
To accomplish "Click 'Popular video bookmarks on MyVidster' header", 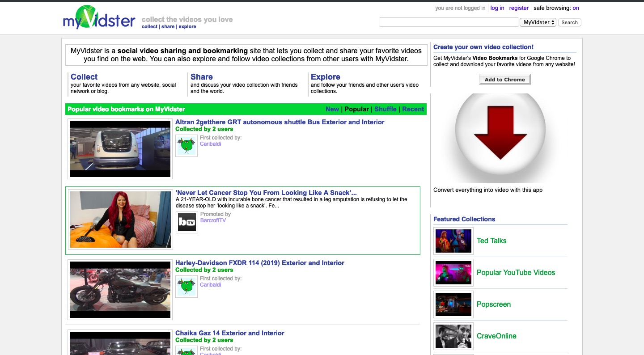I will point(127,109).
